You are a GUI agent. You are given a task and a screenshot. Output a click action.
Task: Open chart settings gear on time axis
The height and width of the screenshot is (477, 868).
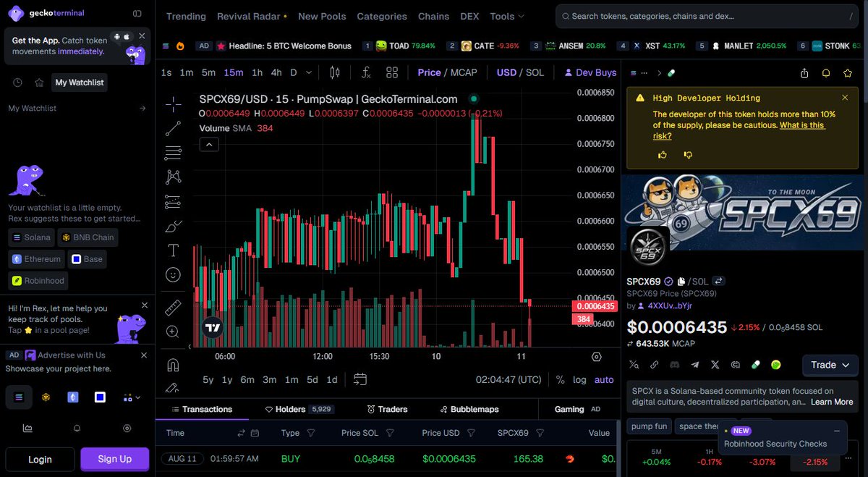(597, 357)
